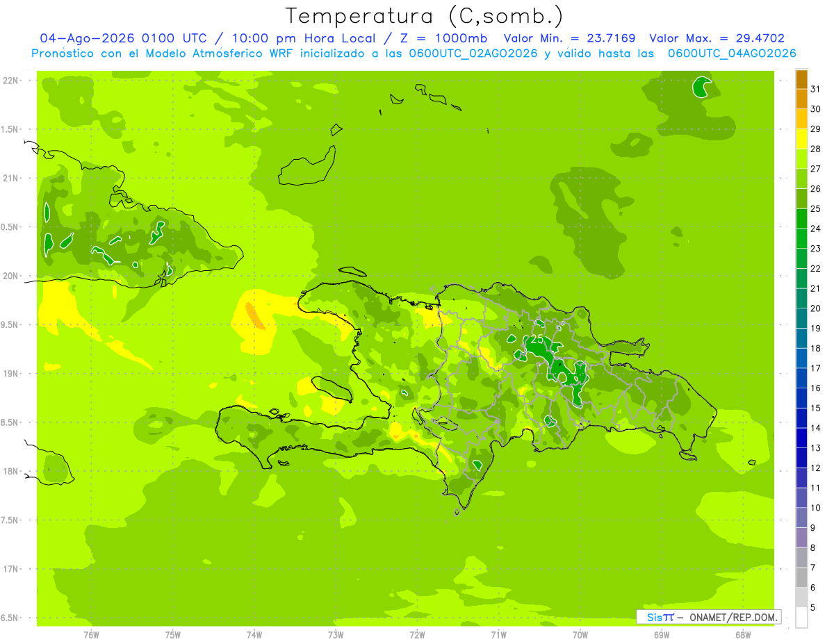
Task: Click the 'ONAMET/REP.DOM.' credit label
Action: (x=734, y=617)
